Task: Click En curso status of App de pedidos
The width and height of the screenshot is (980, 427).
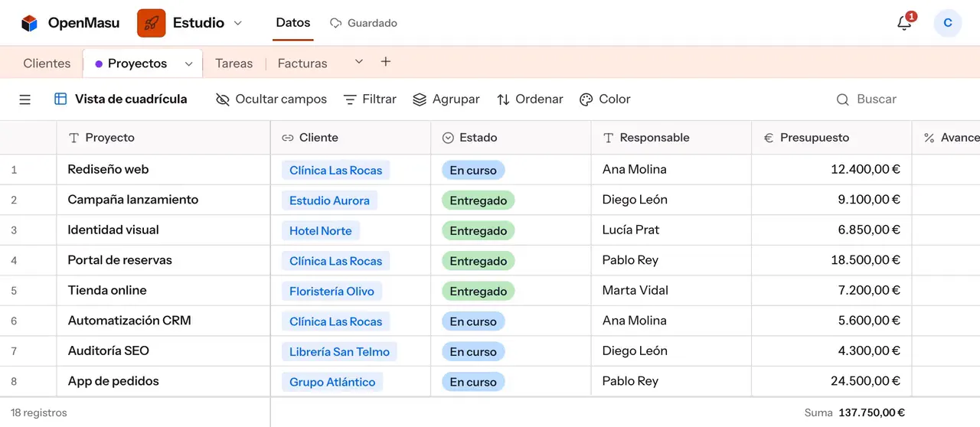Action: [473, 382]
